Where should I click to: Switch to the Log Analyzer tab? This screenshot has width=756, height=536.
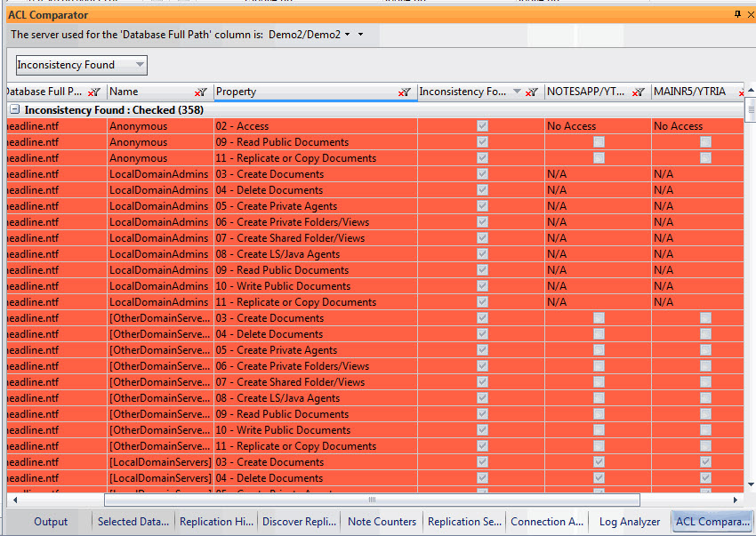(x=630, y=522)
